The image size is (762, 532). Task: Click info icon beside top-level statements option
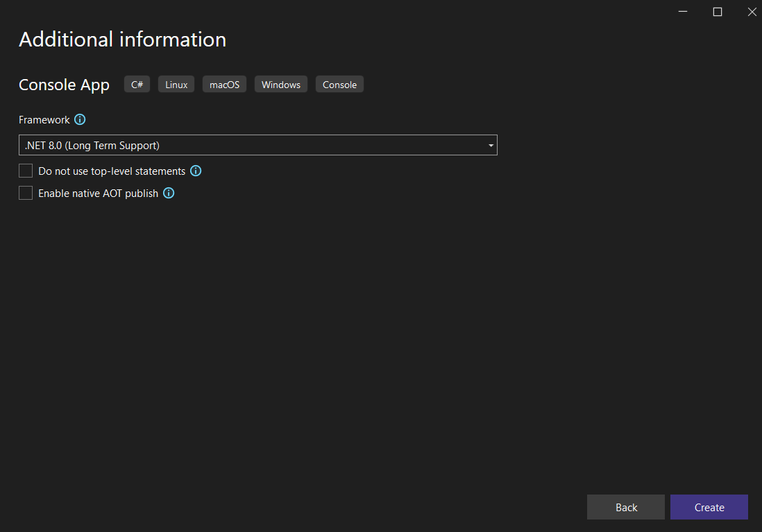pyautogui.click(x=196, y=171)
